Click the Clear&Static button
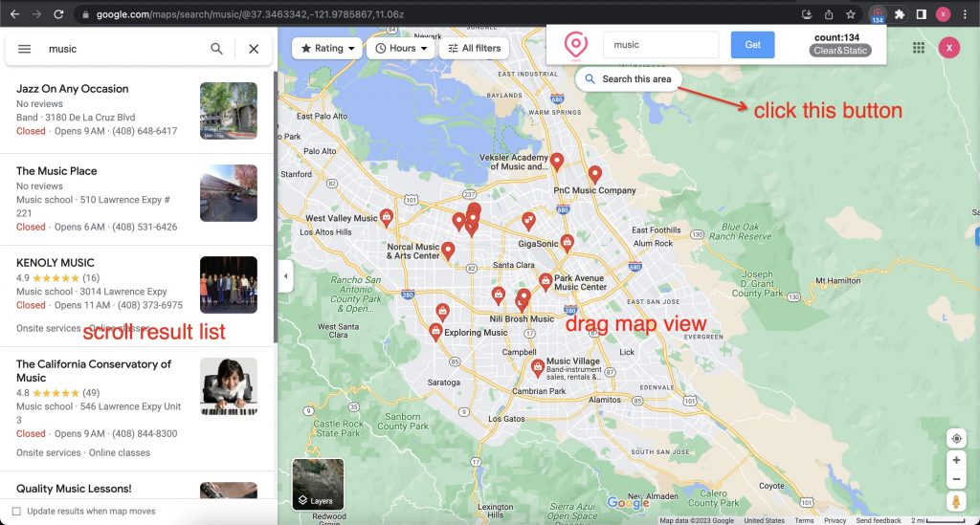Viewport: 980px width, 525px height. [840, 51]
